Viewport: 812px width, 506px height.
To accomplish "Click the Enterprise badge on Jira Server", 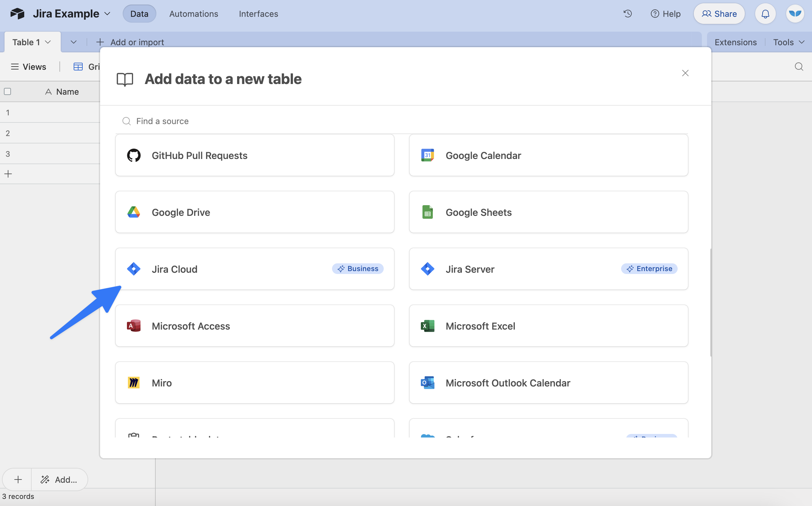I will click(x=649, y=269).
